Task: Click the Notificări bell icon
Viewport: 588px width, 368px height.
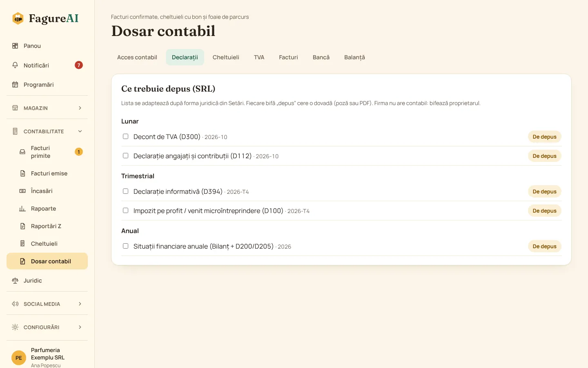Action: [x=15, y=65]
